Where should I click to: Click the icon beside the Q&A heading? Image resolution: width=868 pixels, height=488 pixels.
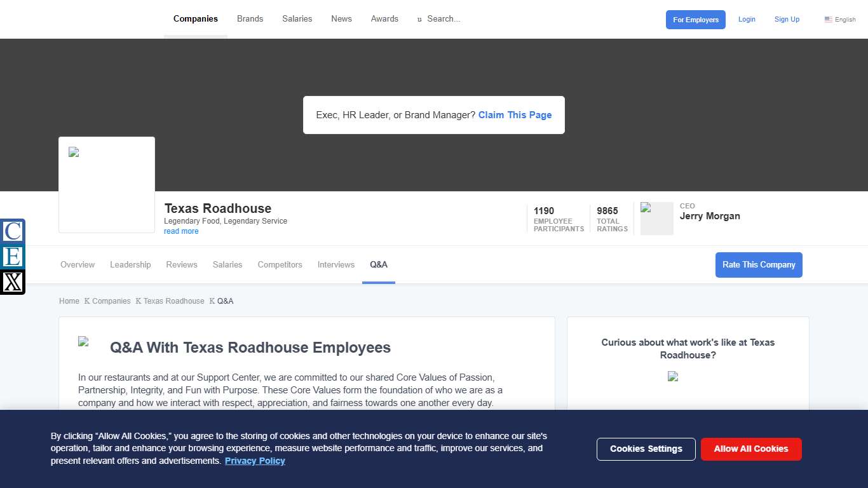tap(83, 341)
